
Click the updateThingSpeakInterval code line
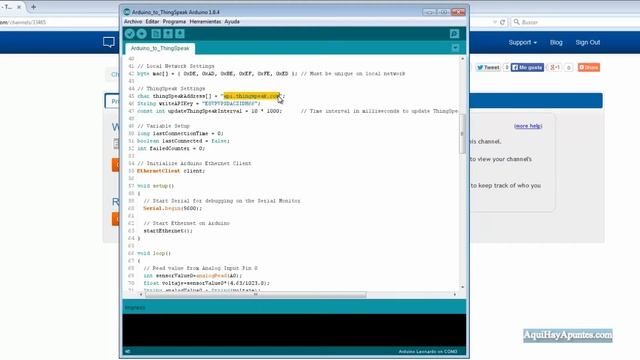(297, 111)
